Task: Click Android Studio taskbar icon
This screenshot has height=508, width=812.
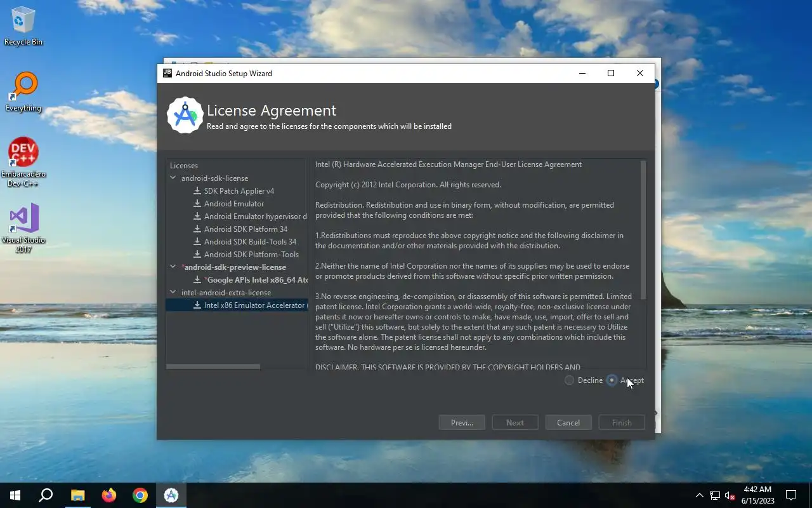Action: pyautogui.click(x=171, y=495)
